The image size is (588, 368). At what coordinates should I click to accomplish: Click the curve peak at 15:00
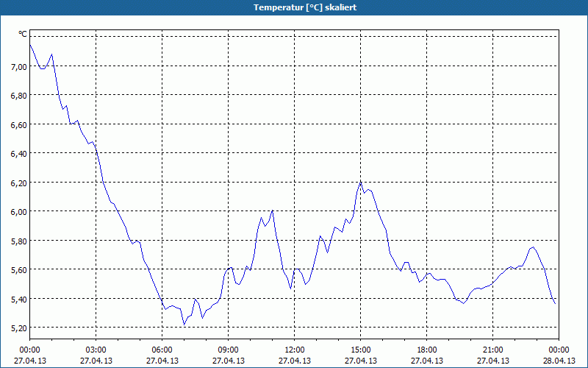(x=360, y=182)
